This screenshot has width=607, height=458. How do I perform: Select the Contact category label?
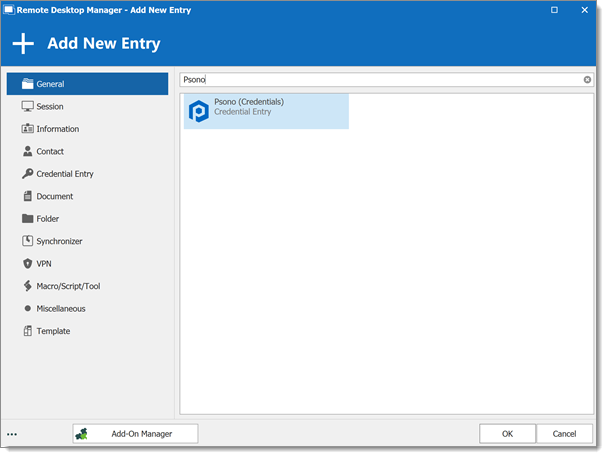(x=50, y=151)
